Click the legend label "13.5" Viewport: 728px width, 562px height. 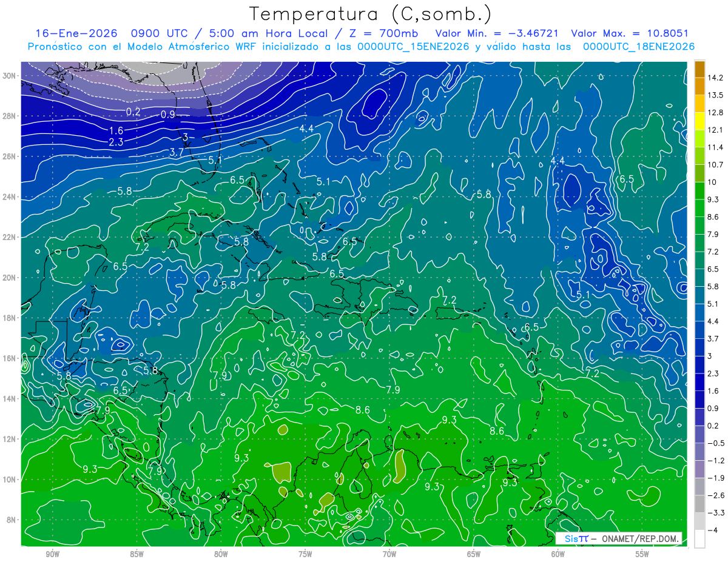coord(715,95)
